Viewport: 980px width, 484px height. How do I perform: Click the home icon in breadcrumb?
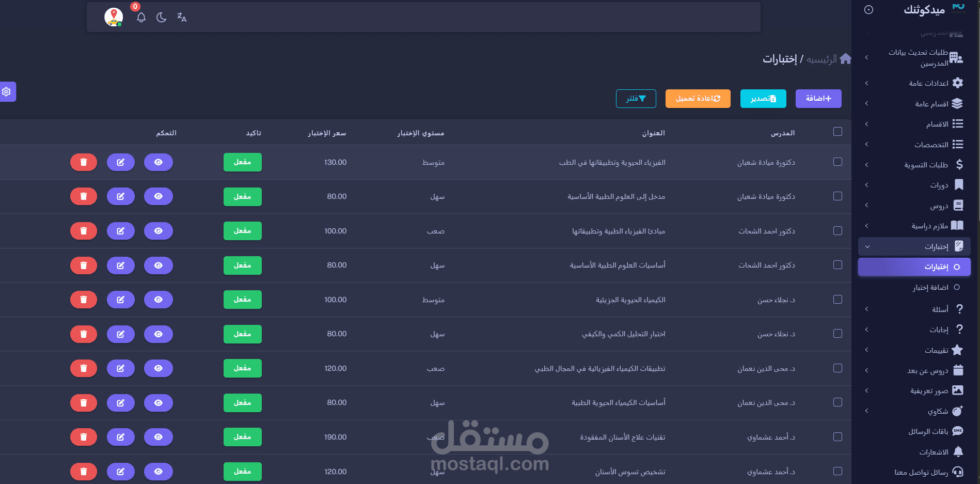click(x=846, y=58)
